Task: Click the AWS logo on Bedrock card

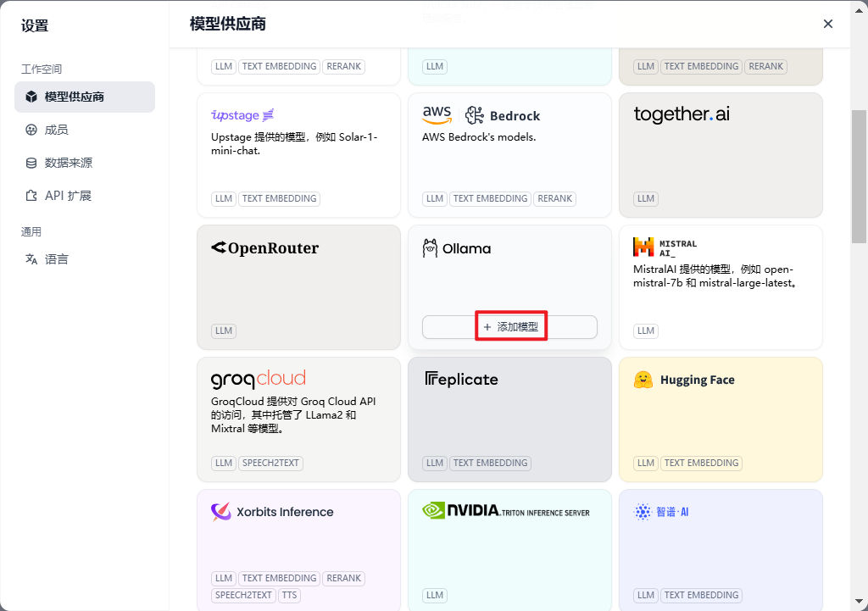Action: pyautogui.click(x=437, y=114)
